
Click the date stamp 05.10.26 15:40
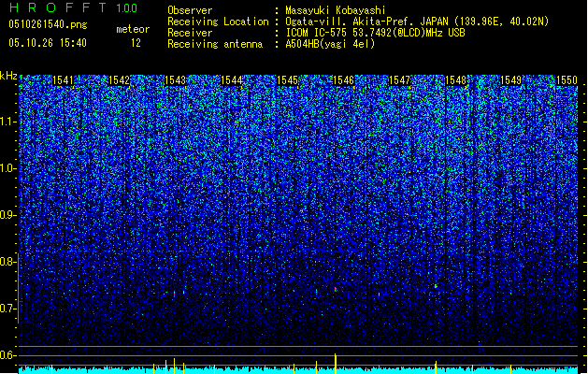click(x=48, y=43)
